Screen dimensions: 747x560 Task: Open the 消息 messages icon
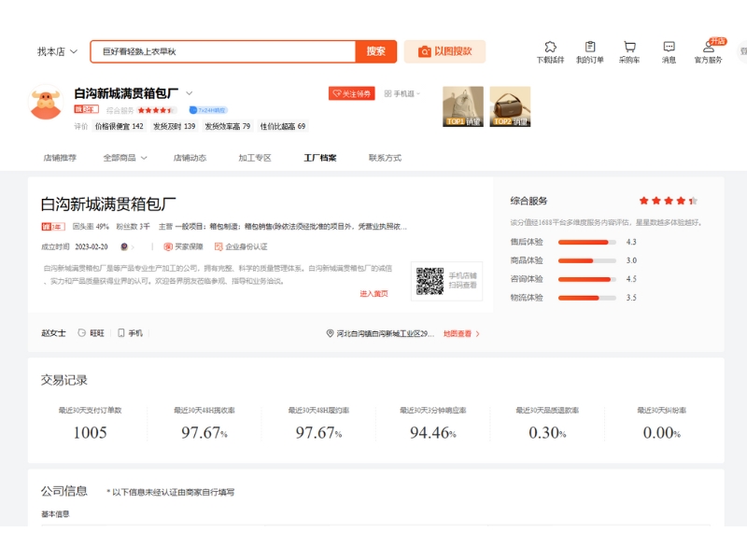tap(669, 47)
